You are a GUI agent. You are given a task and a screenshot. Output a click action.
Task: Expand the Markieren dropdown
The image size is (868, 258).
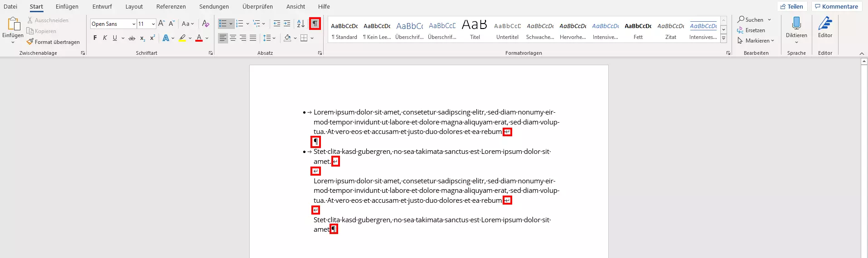[x=772, y=41]
